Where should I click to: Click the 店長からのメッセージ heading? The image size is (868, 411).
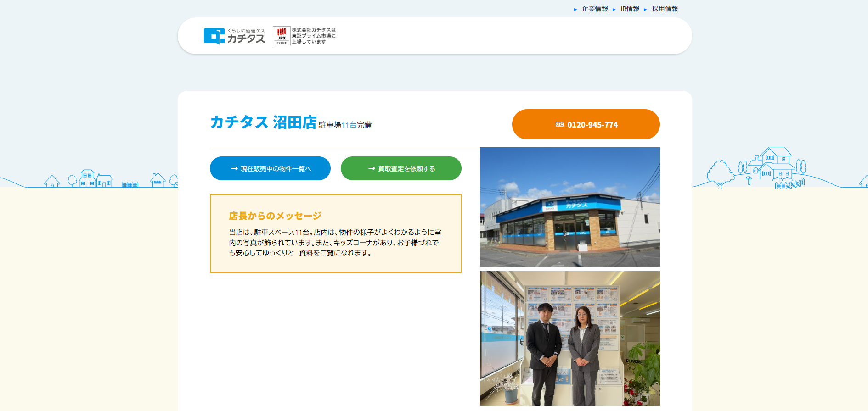[x=275, y=216]
